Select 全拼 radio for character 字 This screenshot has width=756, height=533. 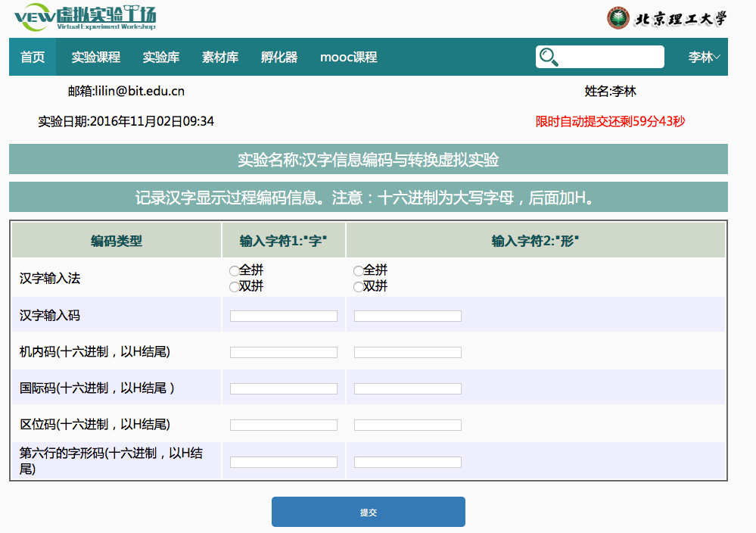click(x=234, y=271)
